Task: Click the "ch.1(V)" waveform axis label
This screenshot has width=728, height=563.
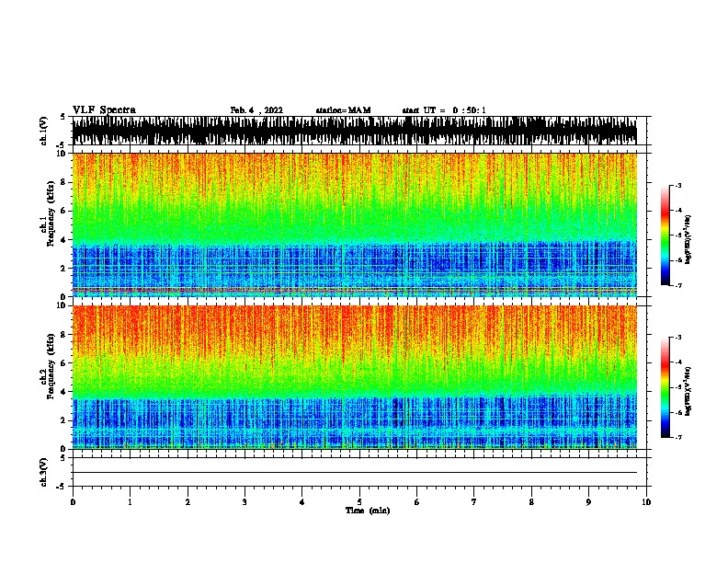Action: pos(43,131)
